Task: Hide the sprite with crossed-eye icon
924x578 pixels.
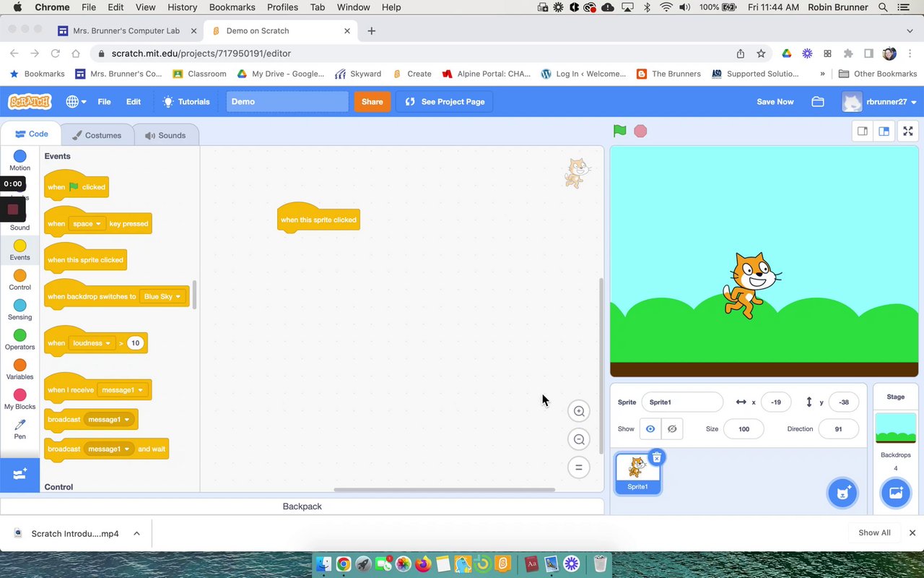Action: coord(672,429)
